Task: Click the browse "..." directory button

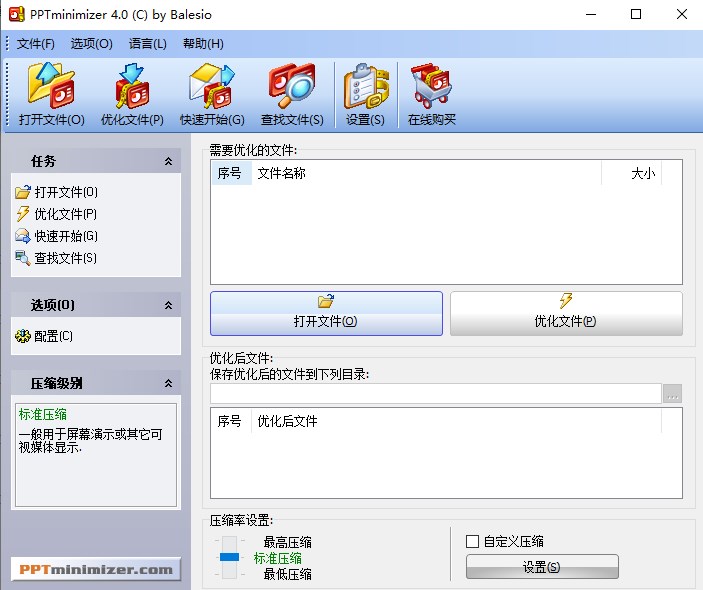Action: 672,393
